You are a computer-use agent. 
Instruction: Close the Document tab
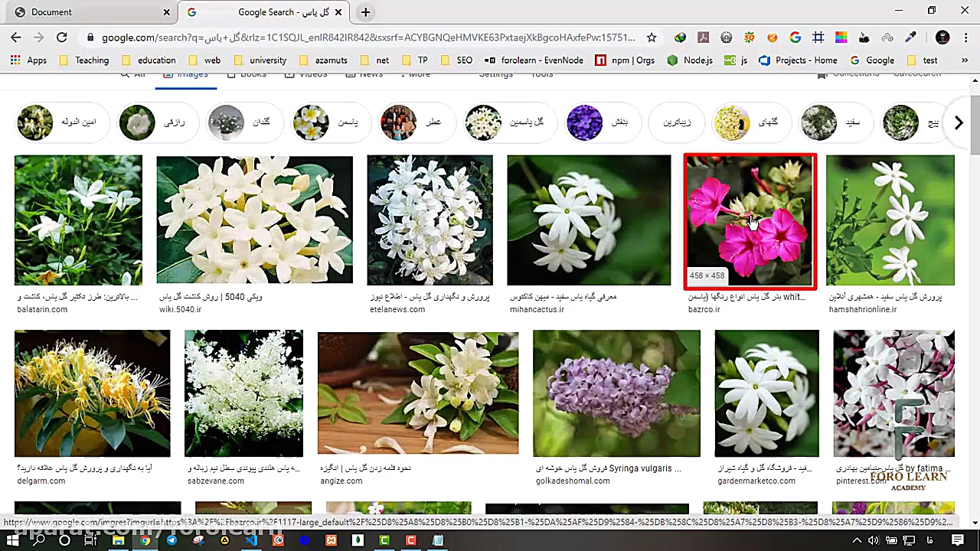point(167,12)
